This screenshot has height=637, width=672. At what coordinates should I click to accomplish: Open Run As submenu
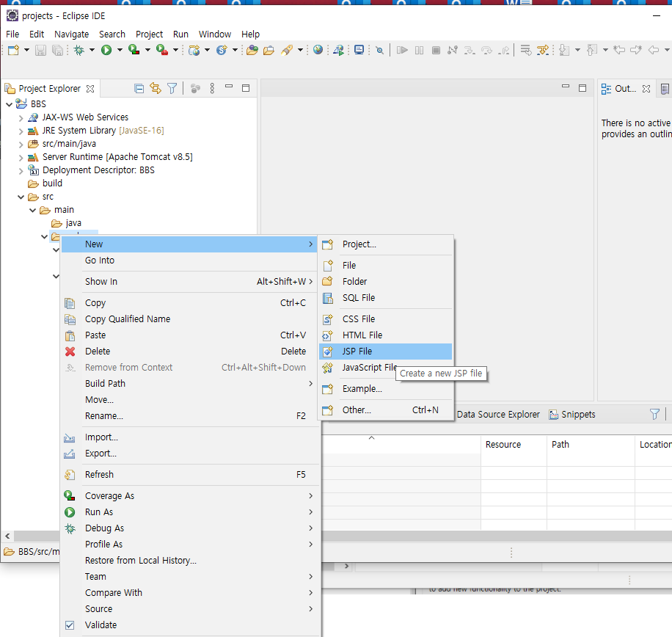pyautogui.click(x=190, y=512)
